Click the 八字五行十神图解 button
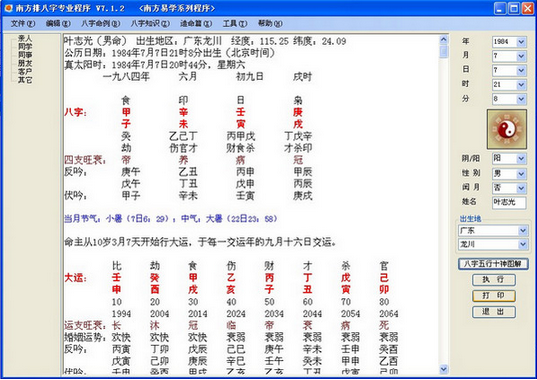Screen dimensions: 537x380 pos(493,264)
